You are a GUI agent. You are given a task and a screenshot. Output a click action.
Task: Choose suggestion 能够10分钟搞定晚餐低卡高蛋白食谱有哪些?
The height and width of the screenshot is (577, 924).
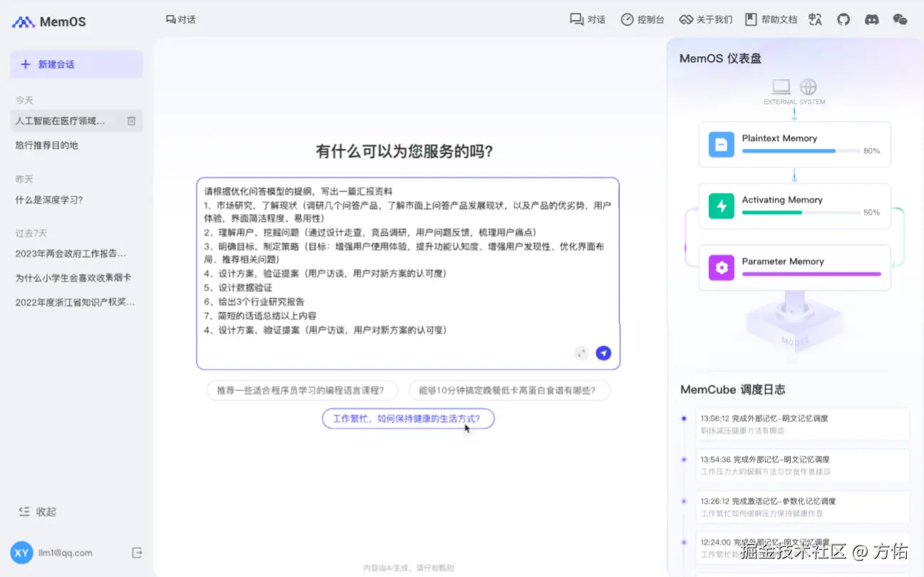[x=509, y=390]
